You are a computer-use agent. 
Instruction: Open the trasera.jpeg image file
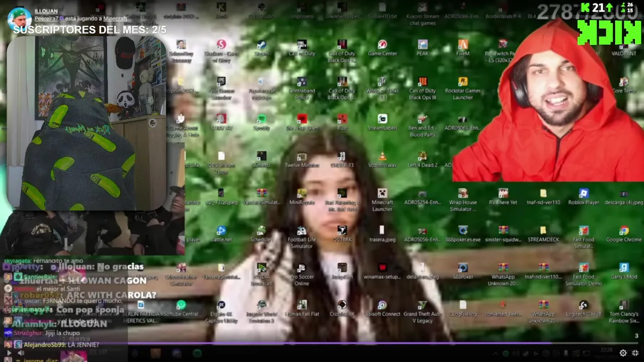(382, 234)
